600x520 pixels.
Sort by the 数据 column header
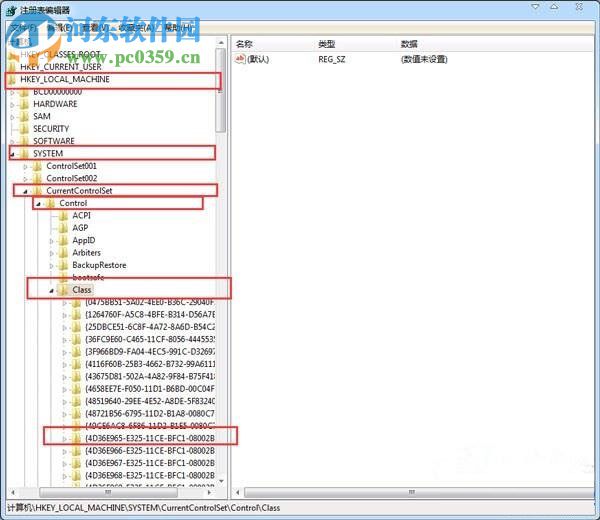(x=409, y=44)
